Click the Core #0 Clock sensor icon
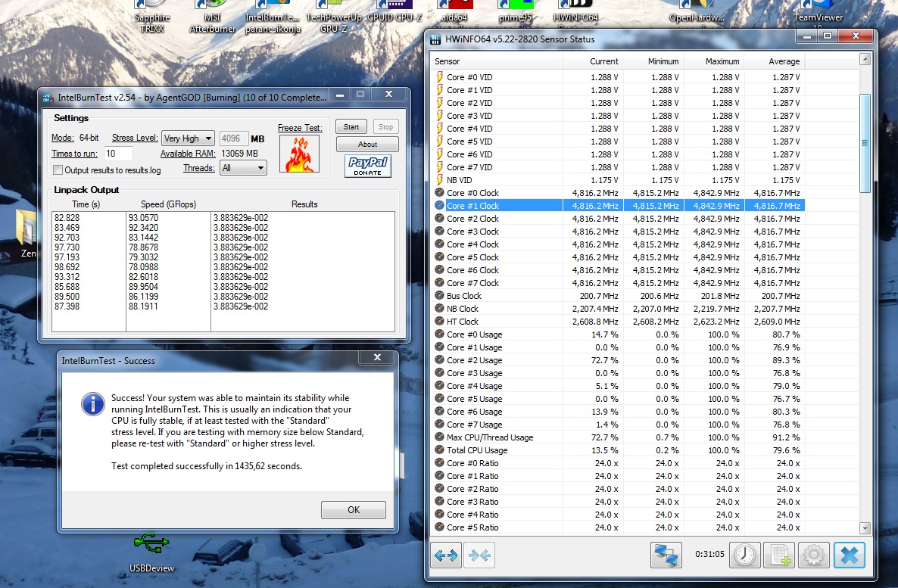 [x=439, y=192]
